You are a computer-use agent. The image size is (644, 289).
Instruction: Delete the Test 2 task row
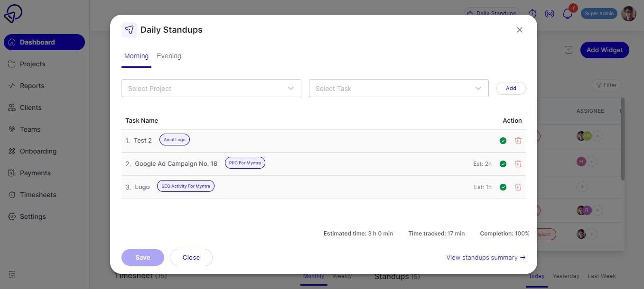coord(518,141)
